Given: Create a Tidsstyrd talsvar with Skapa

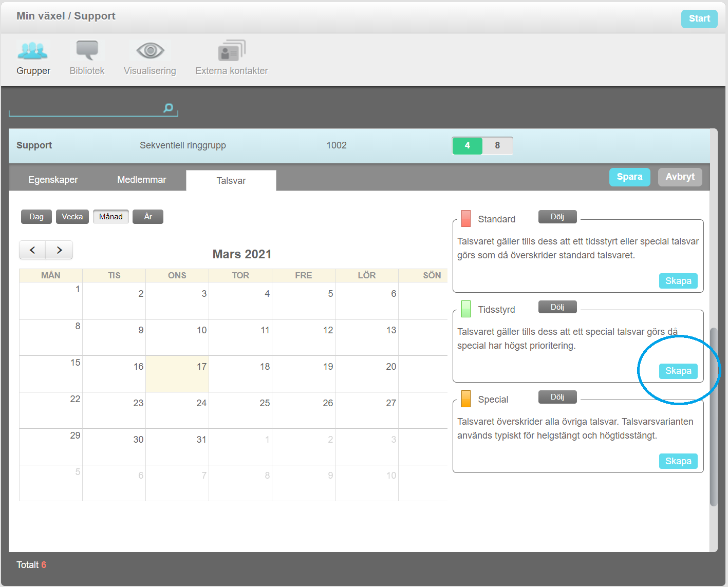Looking at the screenshot, I should tap(678, 371).
